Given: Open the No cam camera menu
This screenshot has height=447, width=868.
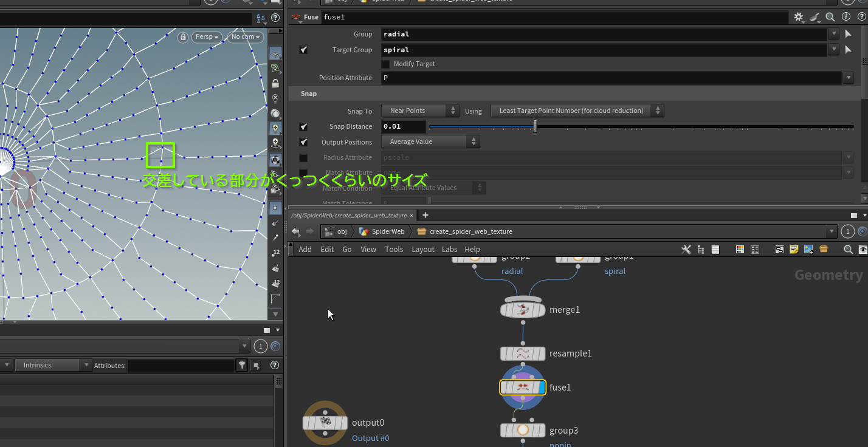Looking at the screenshot, I should tap(246, 37).
